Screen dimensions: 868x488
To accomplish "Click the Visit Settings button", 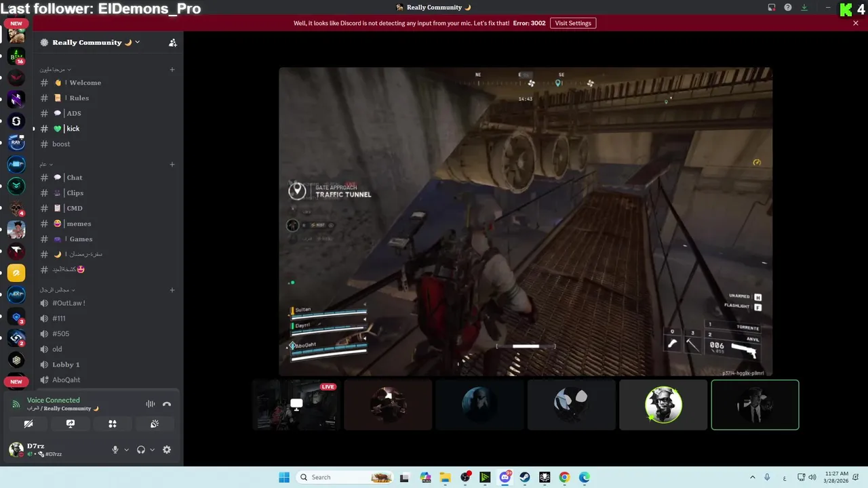I will pyautogui.click(x=573, y=23).
